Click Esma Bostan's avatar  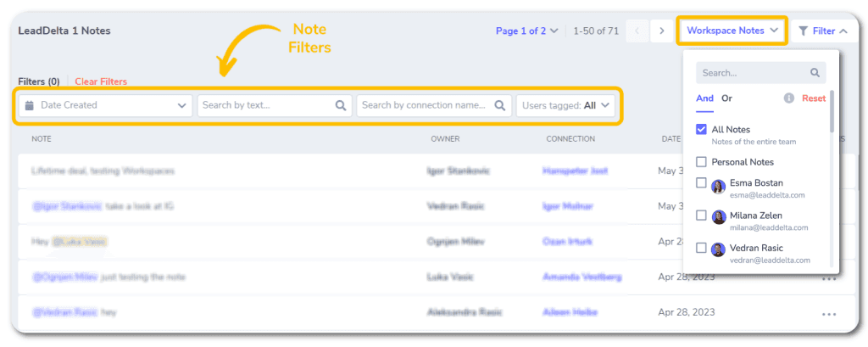719,187
